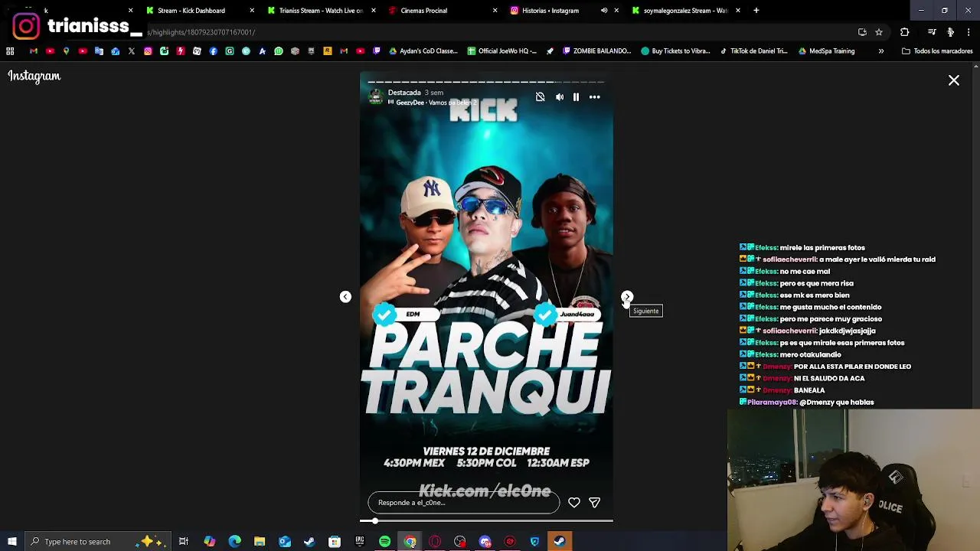This screenshot has height=551, width=980.
Task: Click the 'Responde a el_c0ne...' reply field
Action: tap(464, 503)
